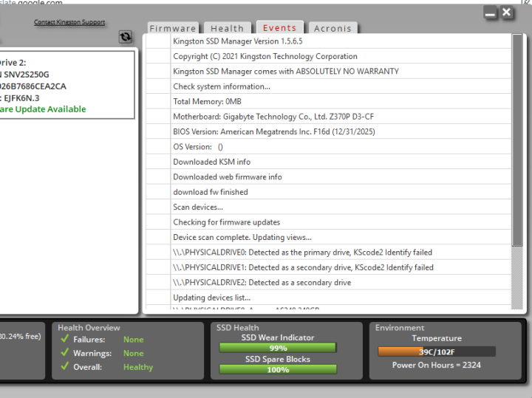532x398 pixels.
Task: Select the 'Checking for firmware updates' row
Action: point(328,222)
